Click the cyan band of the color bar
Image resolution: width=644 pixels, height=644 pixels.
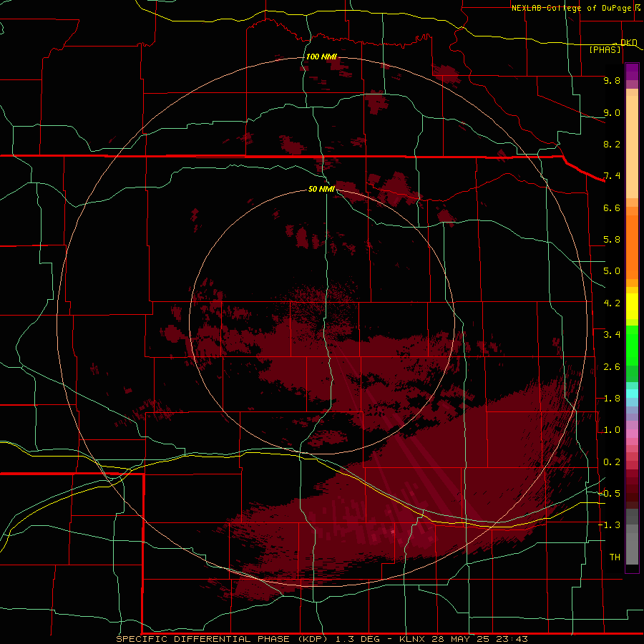[x=632, y=393]
